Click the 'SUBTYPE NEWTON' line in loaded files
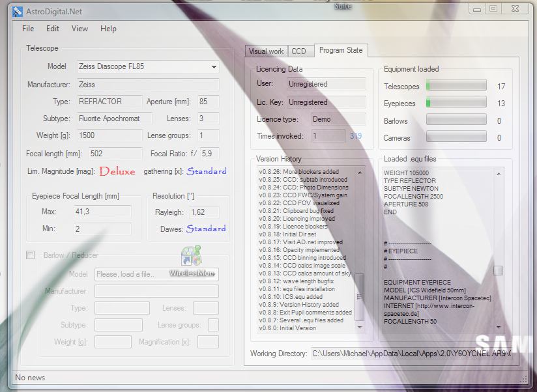This screenshot has width=537, height=392. coord(411,188)
